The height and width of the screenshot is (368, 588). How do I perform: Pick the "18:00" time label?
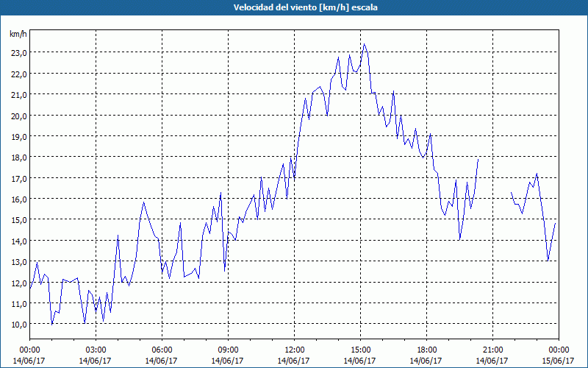coord(426,350)
